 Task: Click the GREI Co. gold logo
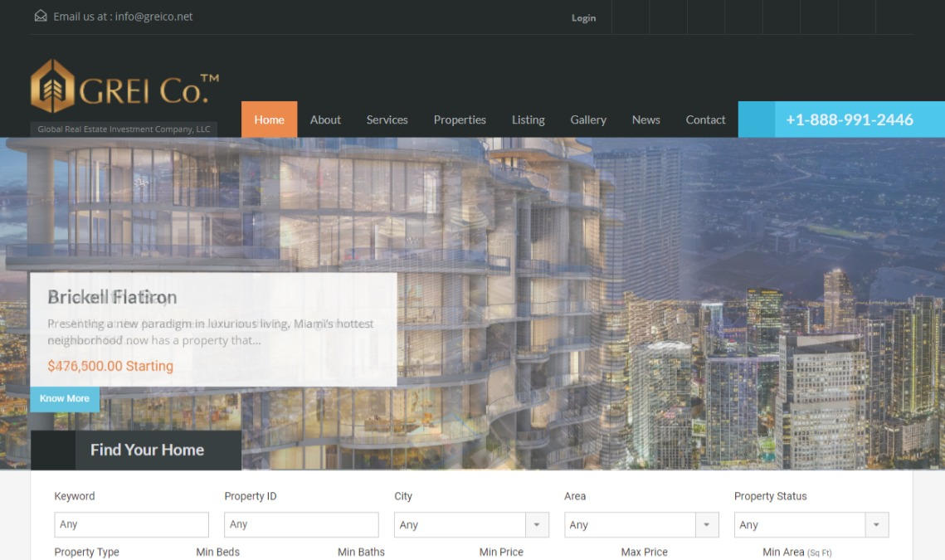(x=124, y=86)
